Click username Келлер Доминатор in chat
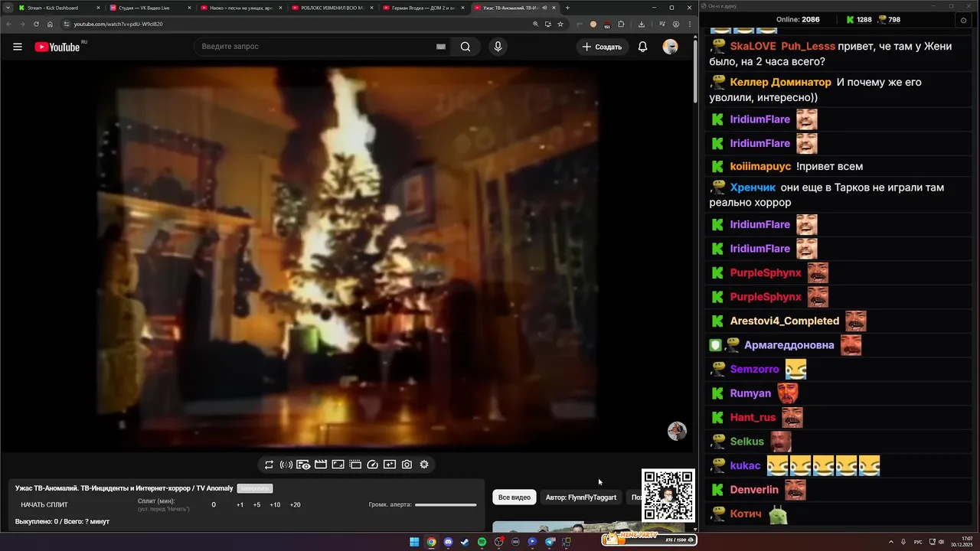Viewport: 980px width, 551px height. [x=780, y=83]
